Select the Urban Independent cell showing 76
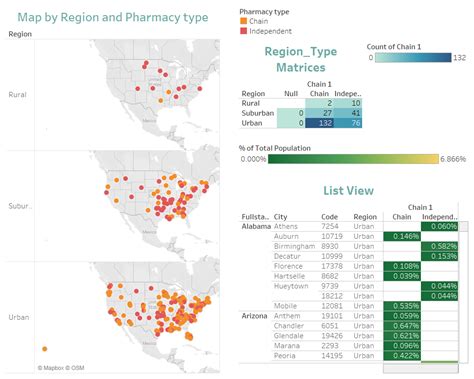Viewport: 474px width, 379px height. tap(348, 123)
